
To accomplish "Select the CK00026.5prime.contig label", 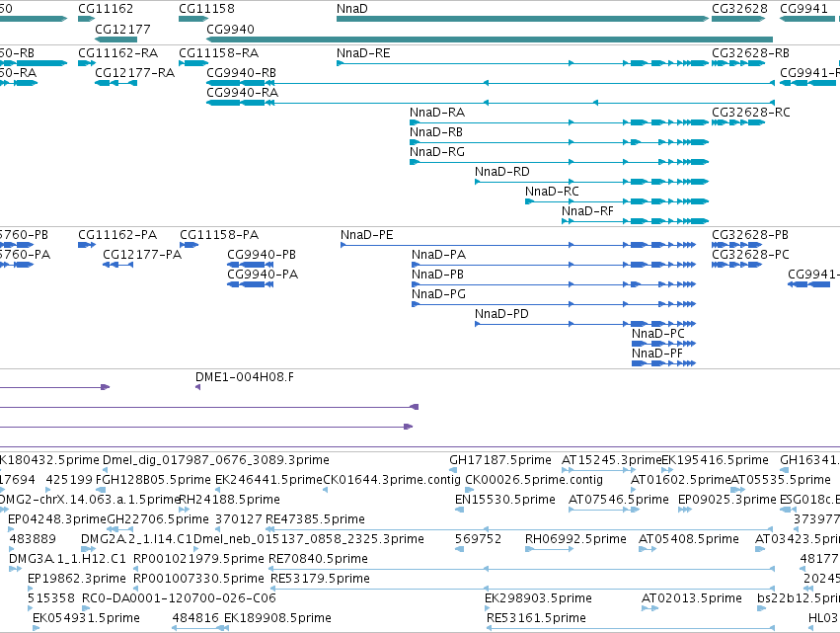I will coord(534,480).
